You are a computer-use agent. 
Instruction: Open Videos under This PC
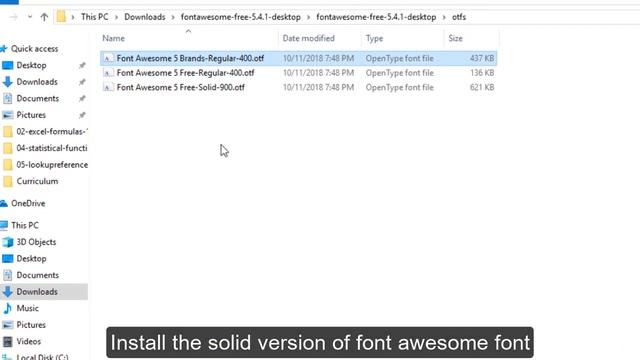pyautogui.click(x=29, y=341)
